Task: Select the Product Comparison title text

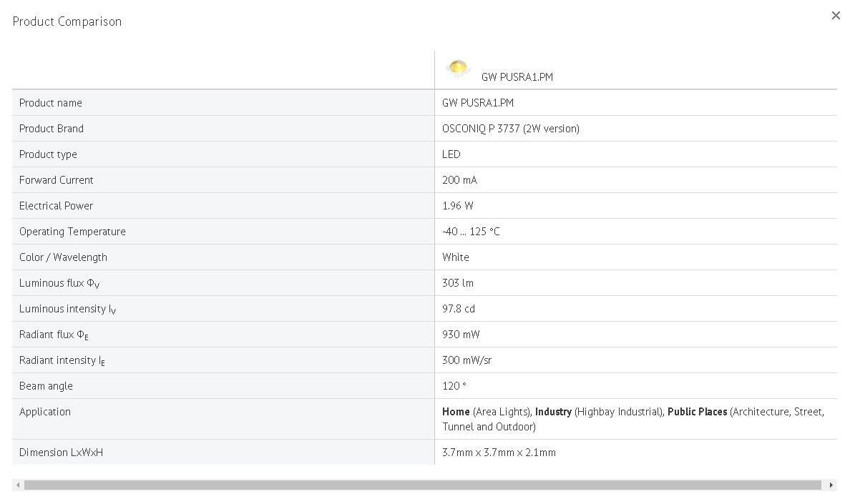Action: coord(67,21)
